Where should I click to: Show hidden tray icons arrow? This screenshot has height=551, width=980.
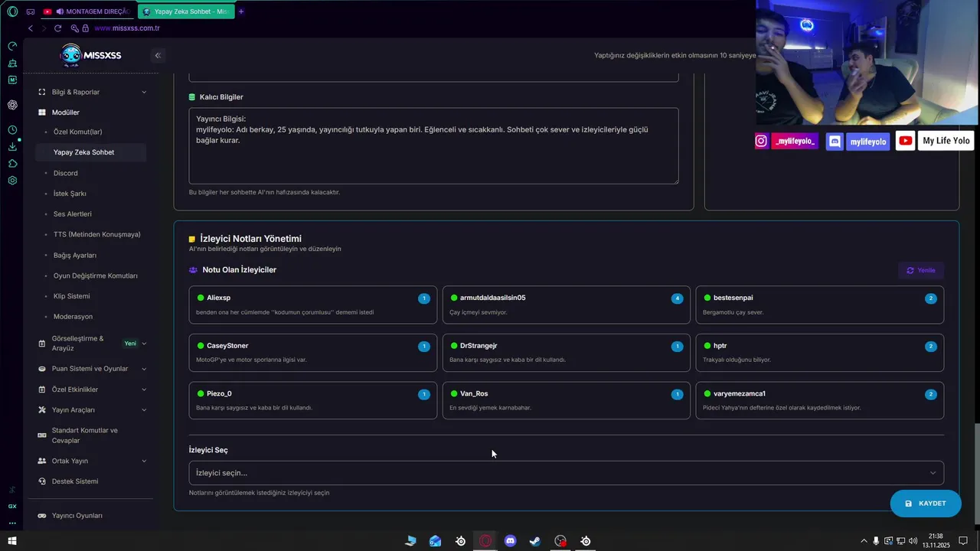(x=864, y=541)
